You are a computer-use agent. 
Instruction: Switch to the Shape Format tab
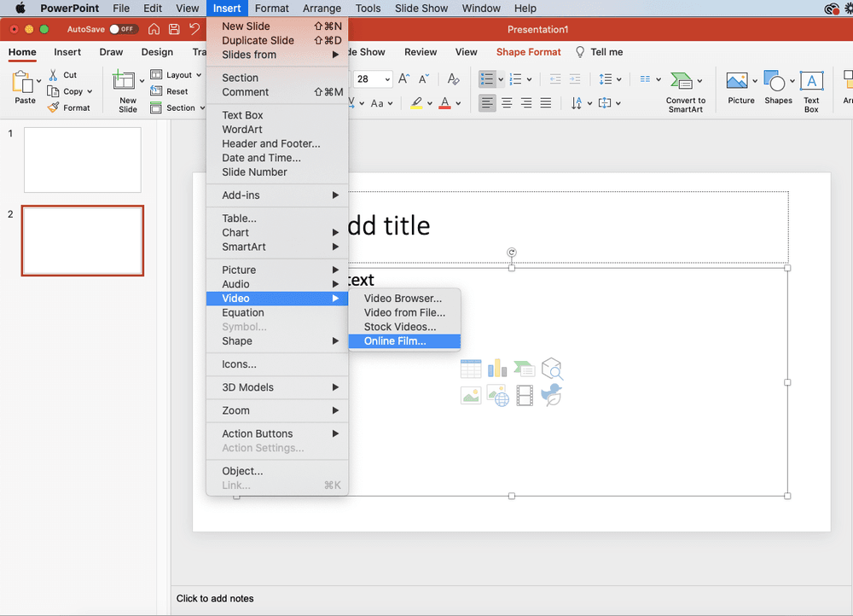point(528,52)
